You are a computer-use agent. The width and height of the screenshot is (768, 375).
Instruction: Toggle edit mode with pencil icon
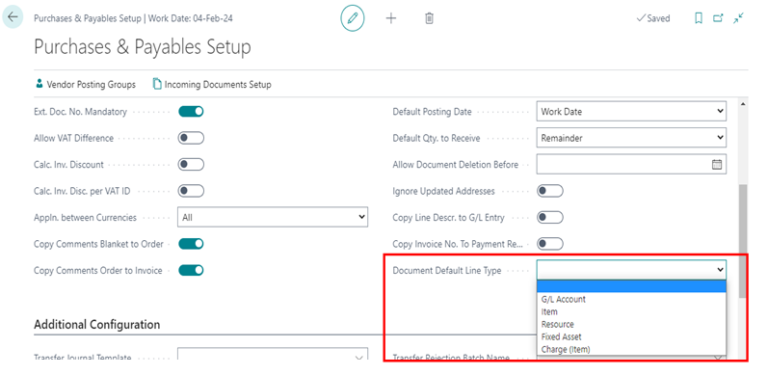point(352,19)
